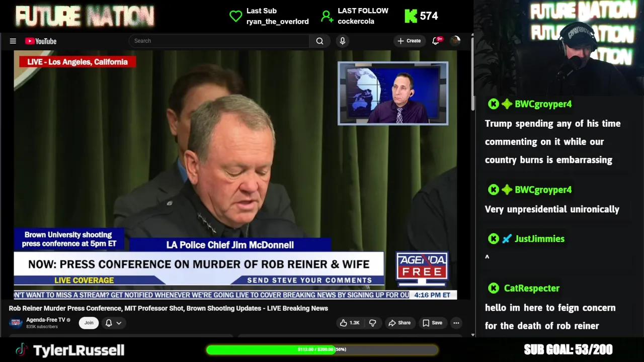The height and width of the screenshot is (362, 644).
Task: Click the Last Follow person icon
Action: coord(327,17)
